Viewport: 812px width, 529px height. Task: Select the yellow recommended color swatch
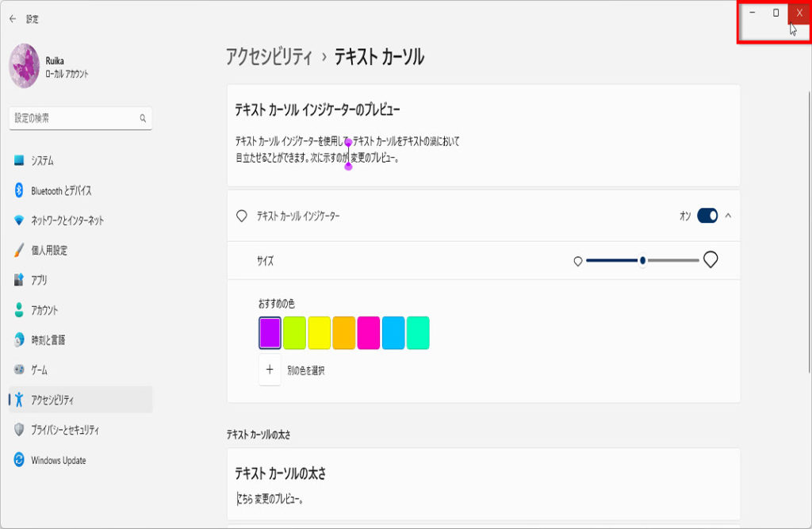coord(319,332)
